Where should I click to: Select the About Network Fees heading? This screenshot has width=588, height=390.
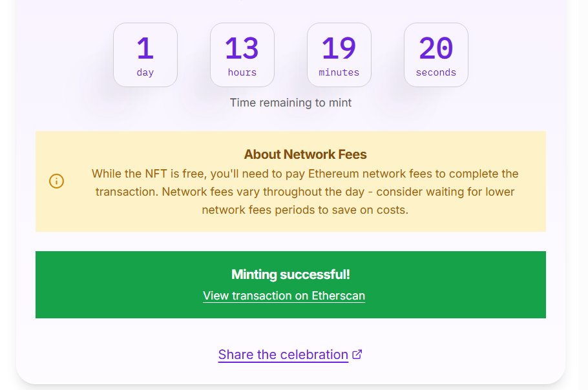pos(305,154)
